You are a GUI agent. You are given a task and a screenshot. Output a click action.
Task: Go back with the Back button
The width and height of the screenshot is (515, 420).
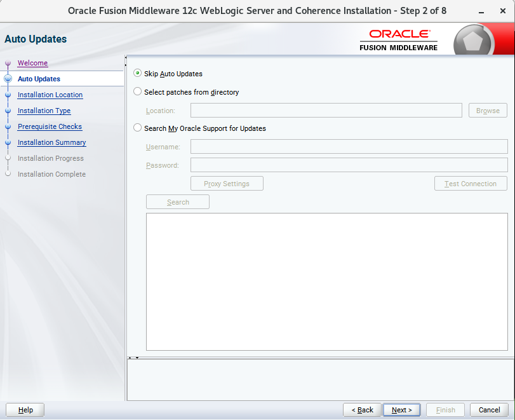[362, 410]
